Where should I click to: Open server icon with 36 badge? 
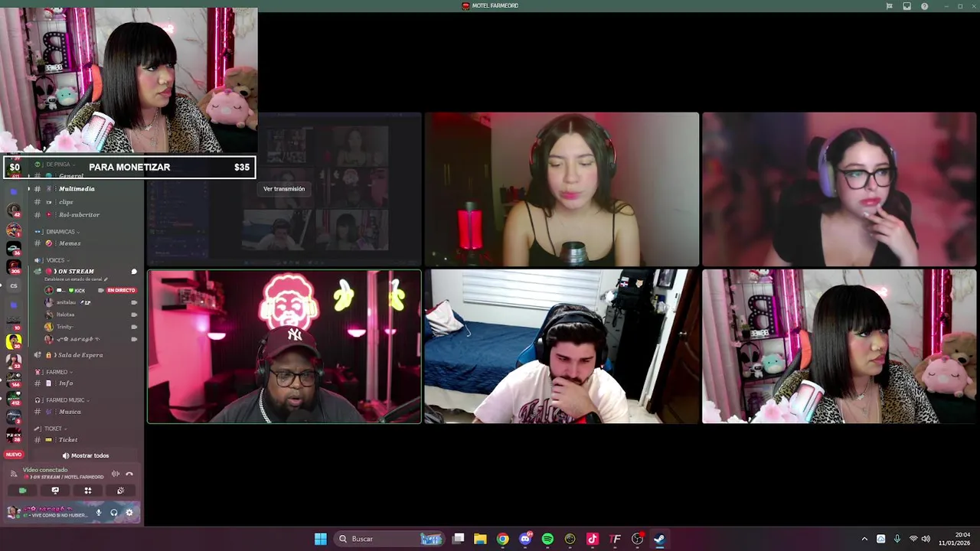tap(14, 248)
